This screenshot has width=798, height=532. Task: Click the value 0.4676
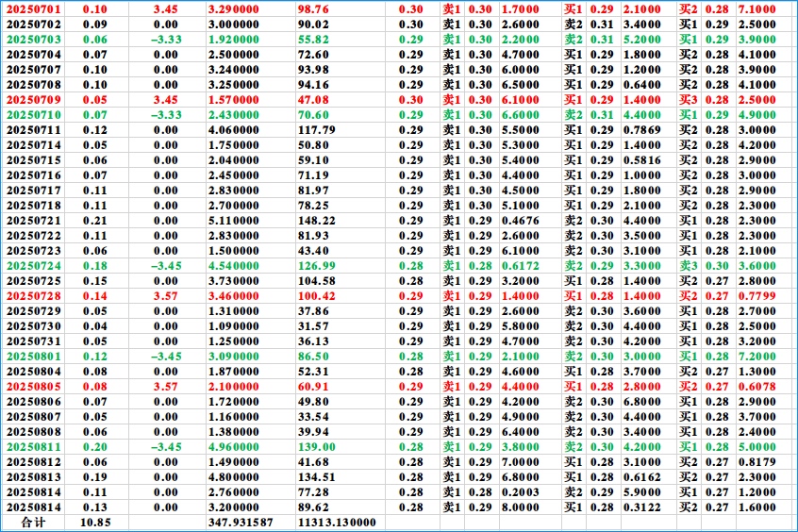520,221
